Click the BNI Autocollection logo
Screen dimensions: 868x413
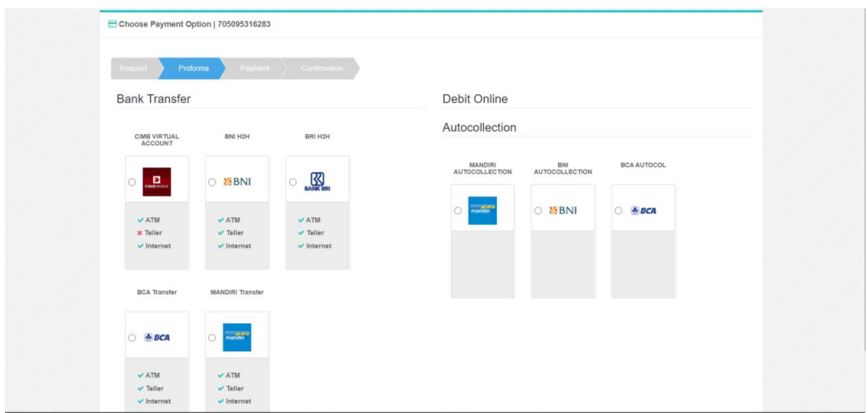tap(562, 210)
